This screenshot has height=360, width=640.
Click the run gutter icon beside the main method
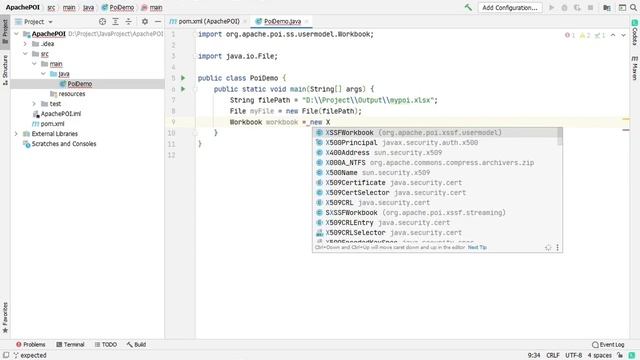tap(183, 89)
